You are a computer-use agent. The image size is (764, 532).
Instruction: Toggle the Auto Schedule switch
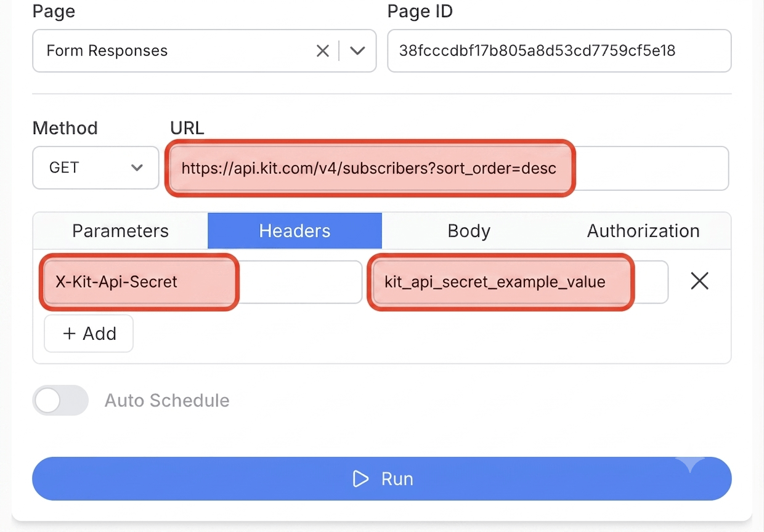(x=60, y=400)
